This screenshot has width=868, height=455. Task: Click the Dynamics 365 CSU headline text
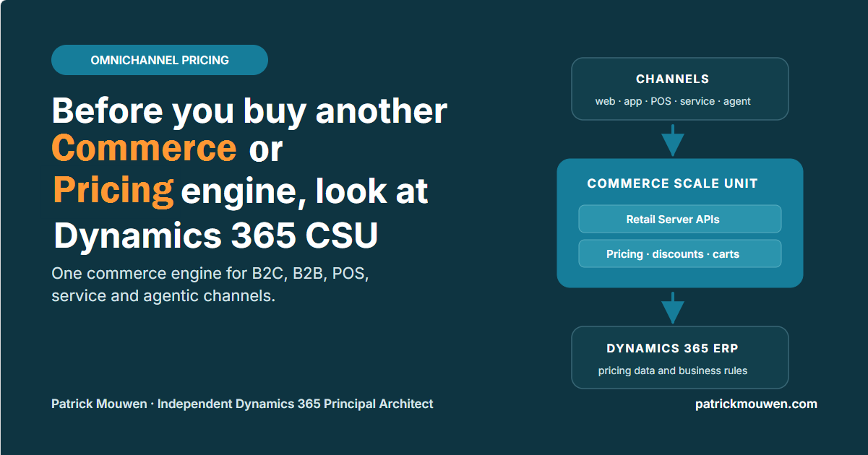[x=216, y=235]
